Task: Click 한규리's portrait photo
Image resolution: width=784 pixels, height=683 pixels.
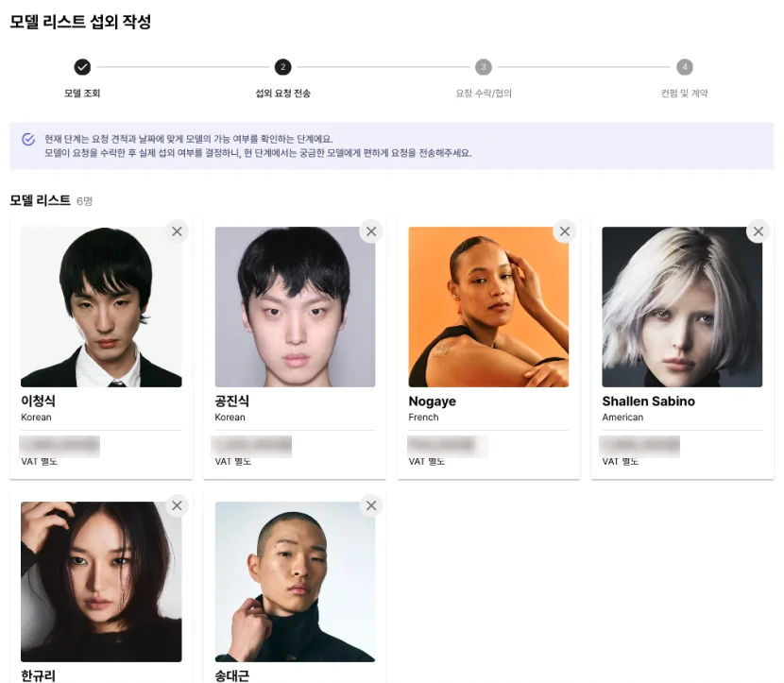Action: click(x=101, y=581)
